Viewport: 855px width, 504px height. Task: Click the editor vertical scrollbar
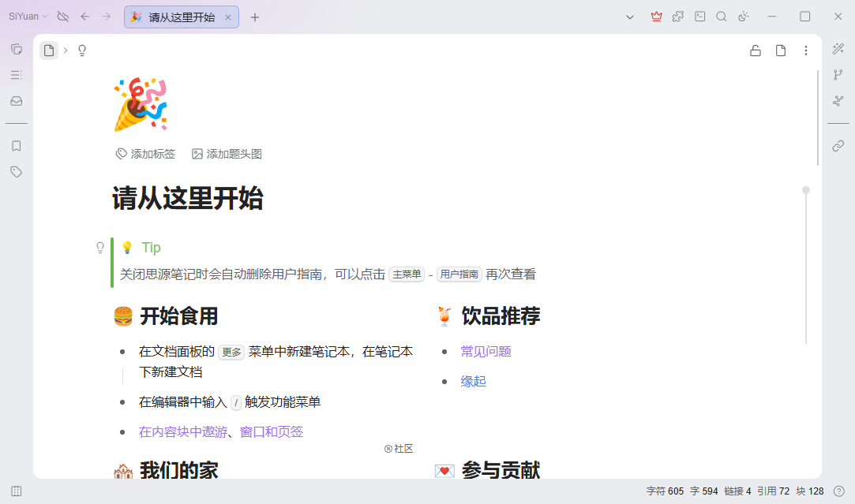coord(817,118)
